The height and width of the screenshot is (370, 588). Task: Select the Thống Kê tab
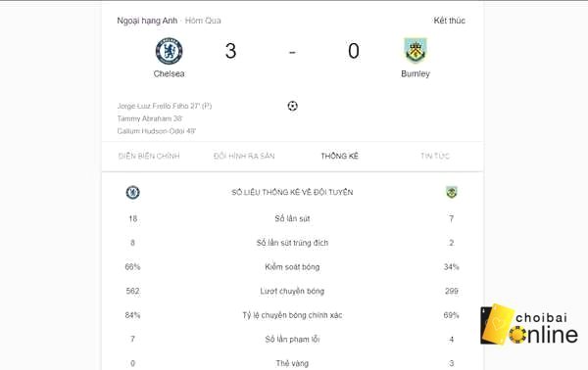[340, 156]
